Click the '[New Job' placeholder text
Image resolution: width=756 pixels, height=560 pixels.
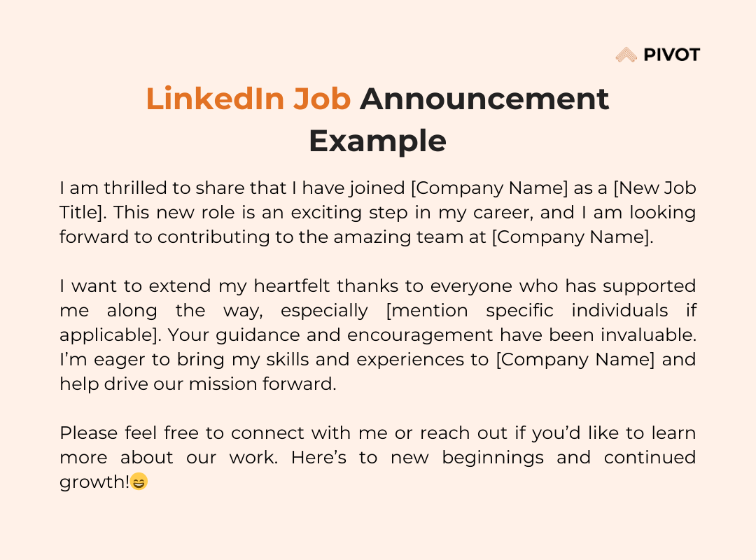pos(654,188)
